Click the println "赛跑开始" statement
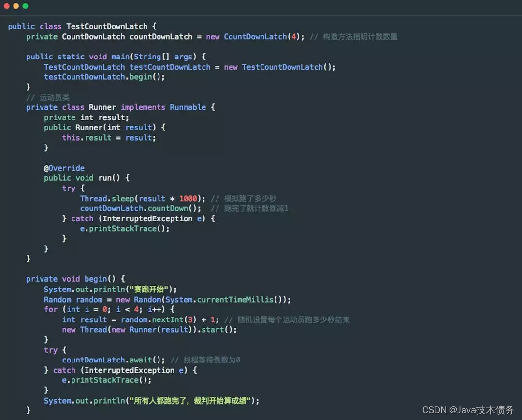The image size is (522, 420). tap(111, 289)
